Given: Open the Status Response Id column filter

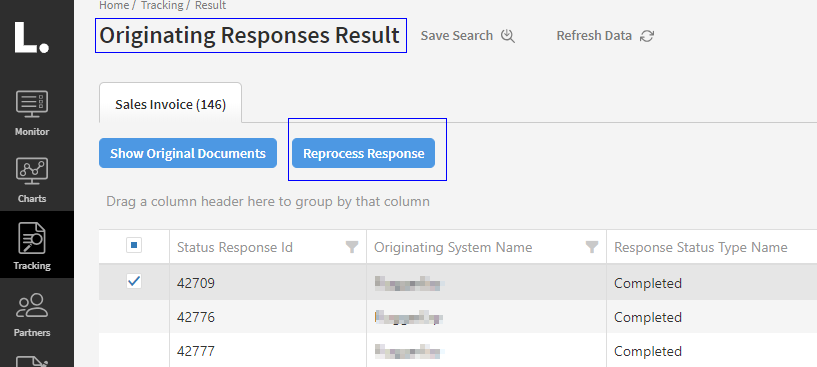Looking at the screenshot, I should click(352, 247).
